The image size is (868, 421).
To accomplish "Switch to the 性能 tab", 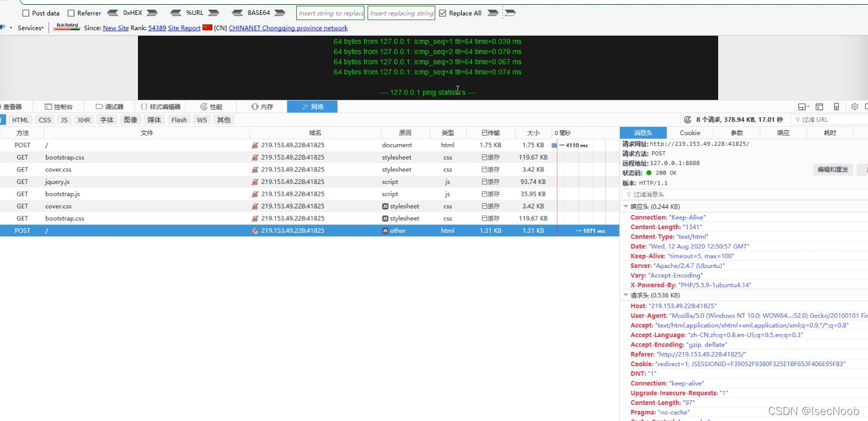I will click(211, 107).
